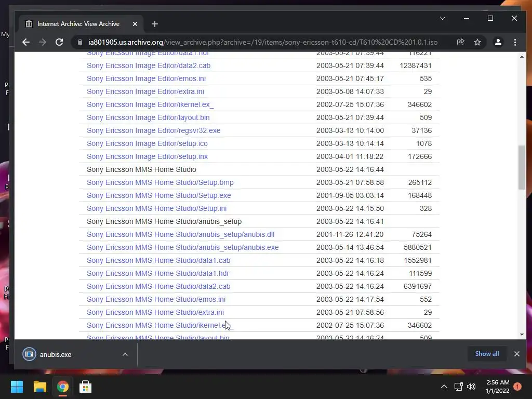Open Image Editor/layout.bin link

148,117
